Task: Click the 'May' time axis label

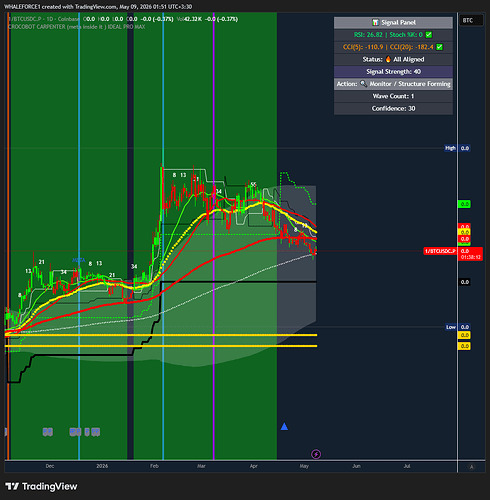Action: [x=304, y=466]
